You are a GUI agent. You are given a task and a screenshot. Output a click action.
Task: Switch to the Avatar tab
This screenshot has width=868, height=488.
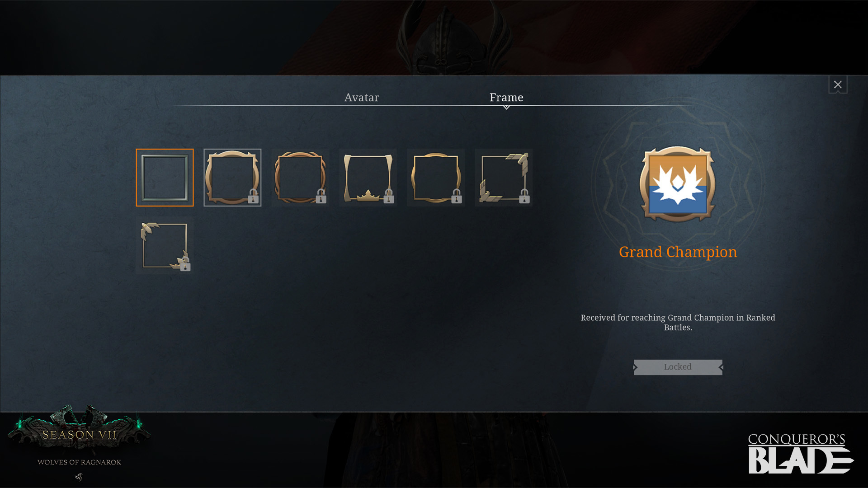(362, 97)
